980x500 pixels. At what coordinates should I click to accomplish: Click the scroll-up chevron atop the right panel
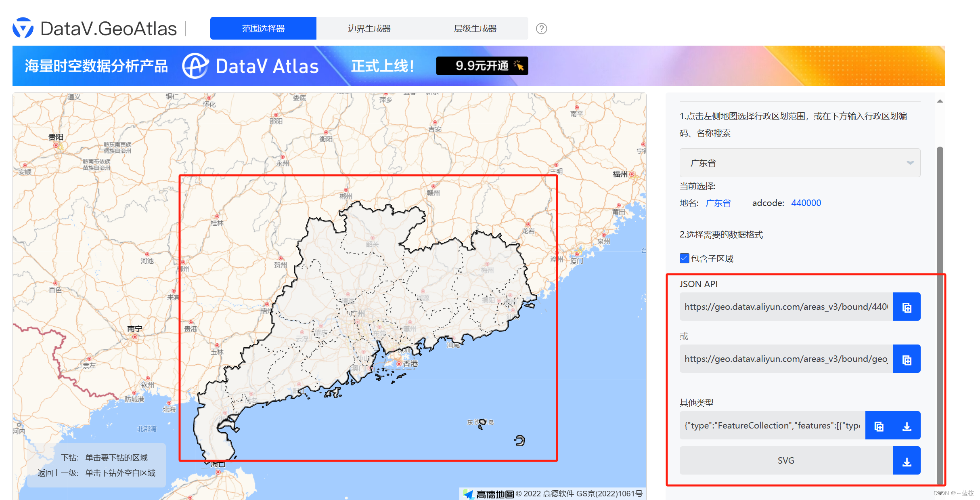940,101
